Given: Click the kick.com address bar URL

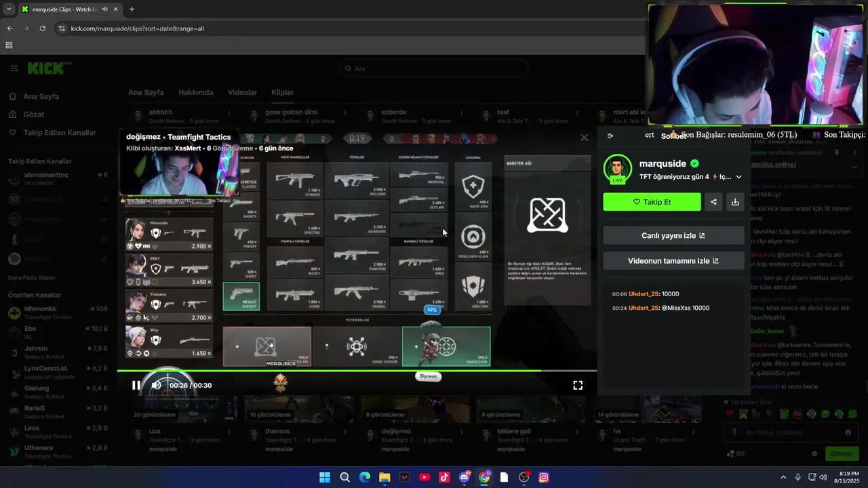Looking at the screenshot, I should 138,28.
